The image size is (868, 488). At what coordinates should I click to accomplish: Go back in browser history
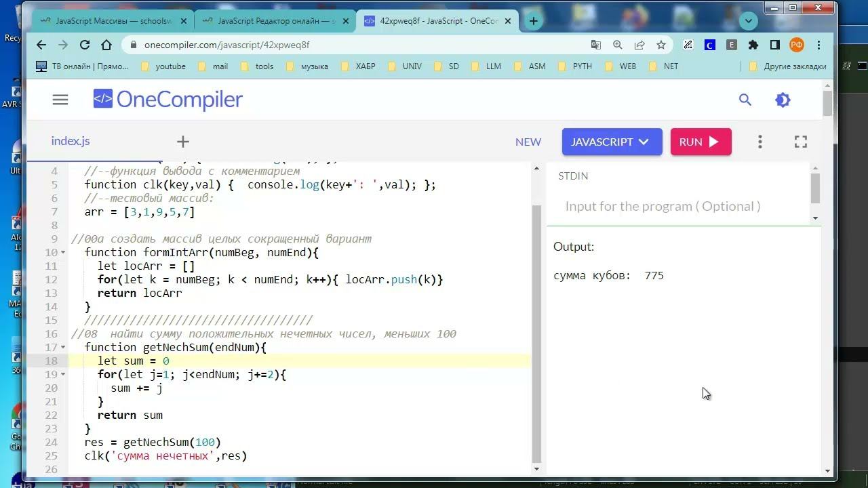point(41,45)
